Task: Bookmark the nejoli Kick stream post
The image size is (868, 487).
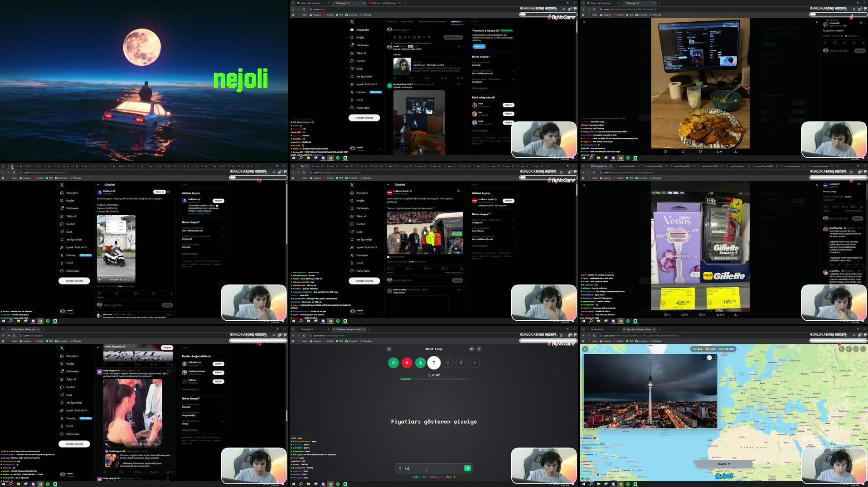Action: click(x=458, y=78)
